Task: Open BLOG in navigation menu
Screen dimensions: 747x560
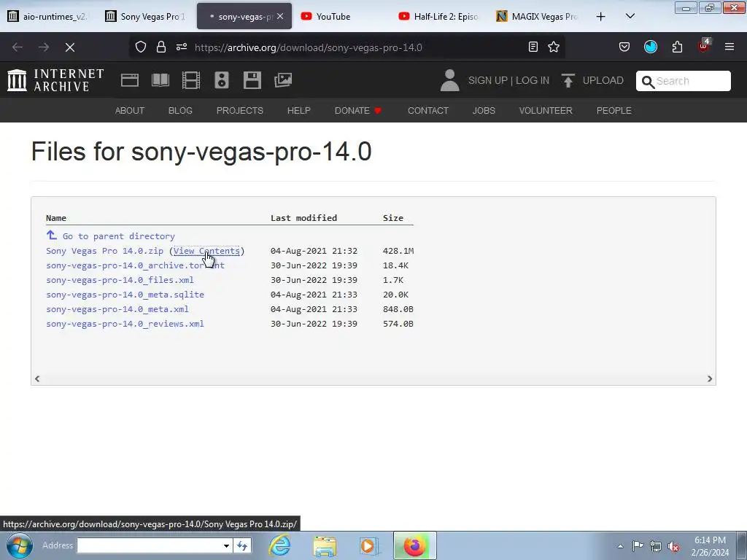Action: pyautogui.click(x=180, y=111)
